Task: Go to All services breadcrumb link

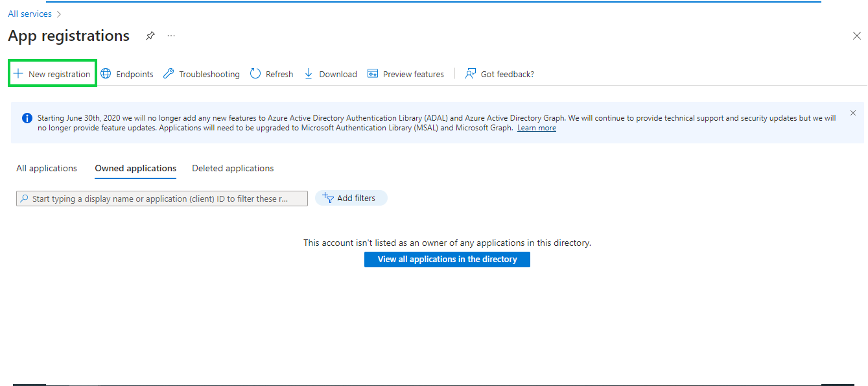Action: (30, 14)
